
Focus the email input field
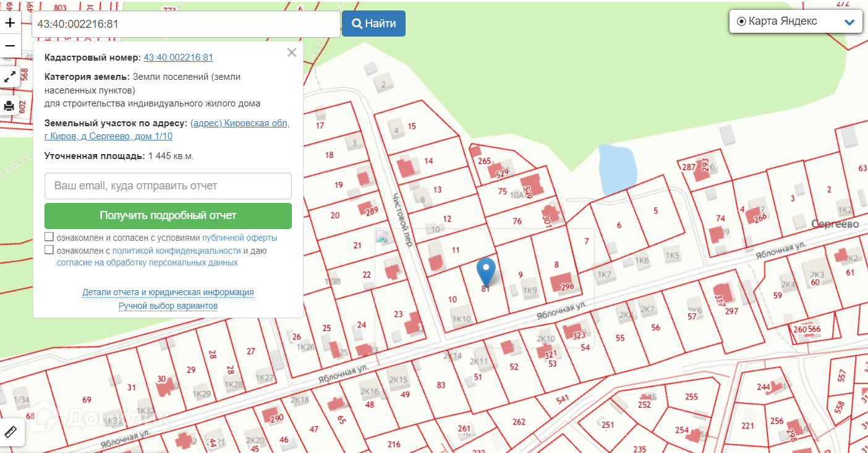pos(168,186)
